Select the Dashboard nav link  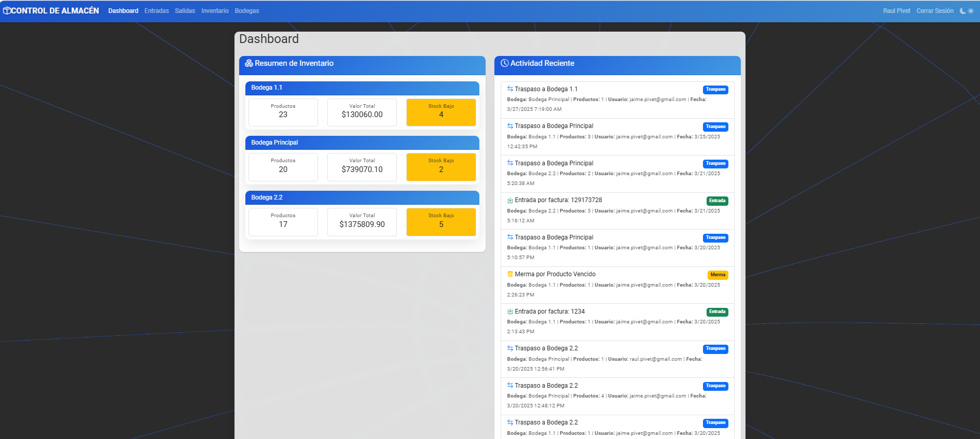(x=123, y=11)
